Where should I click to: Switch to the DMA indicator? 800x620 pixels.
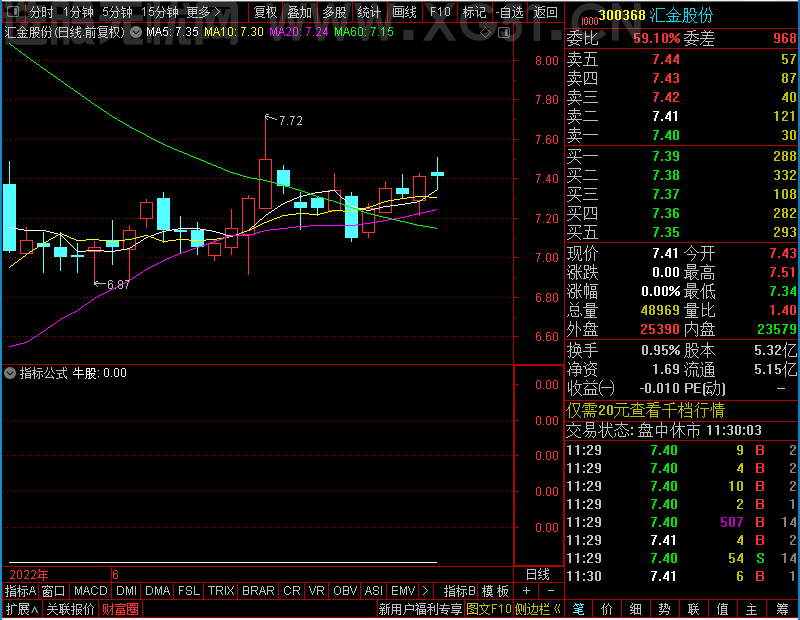click(158, 591)
